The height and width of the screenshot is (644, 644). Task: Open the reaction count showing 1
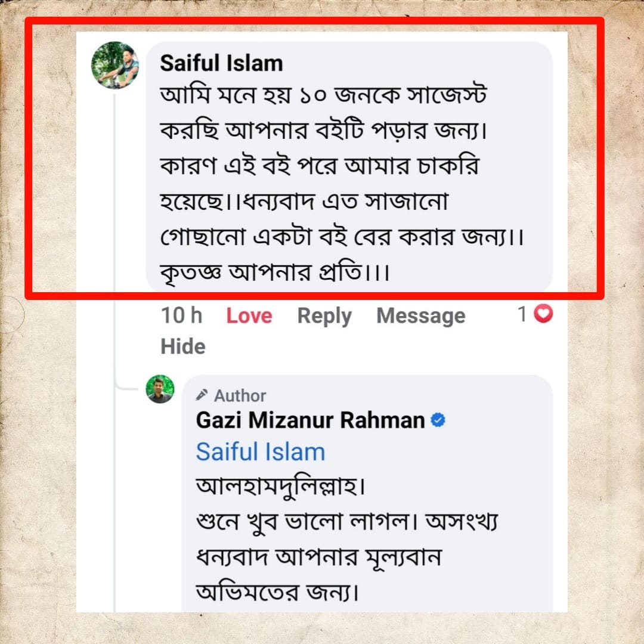coord(522,314)
